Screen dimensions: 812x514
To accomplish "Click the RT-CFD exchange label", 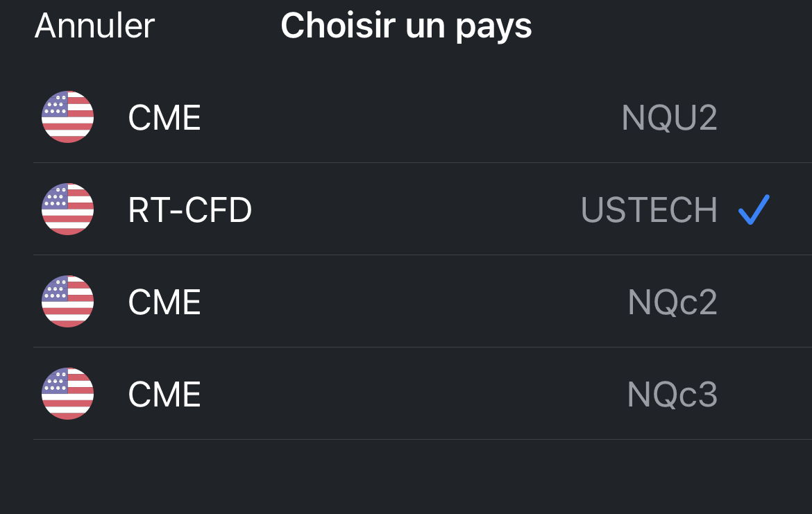I will pos(189,210).
